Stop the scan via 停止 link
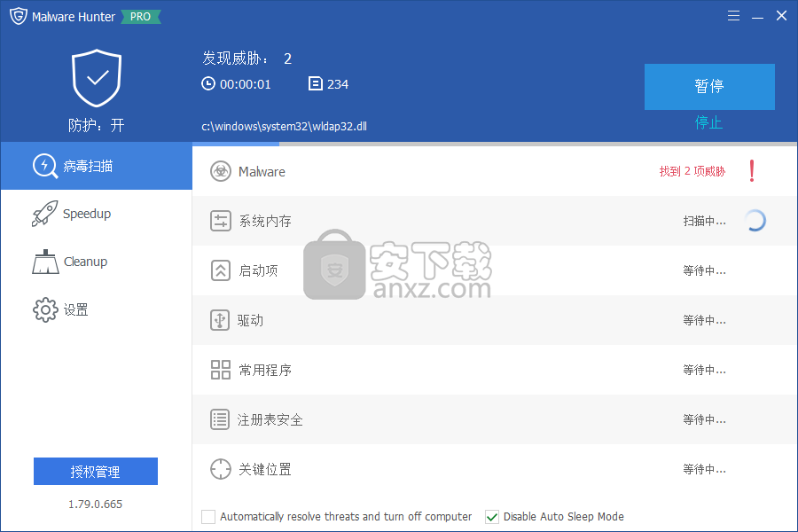Viewport: 798px width, 532px height. click(709, 122)
